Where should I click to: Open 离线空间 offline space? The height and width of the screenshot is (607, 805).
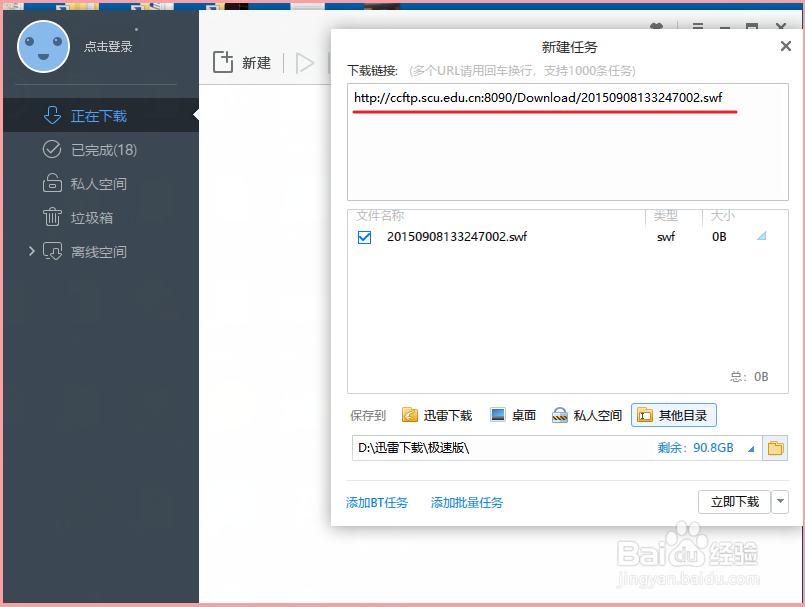101,252
